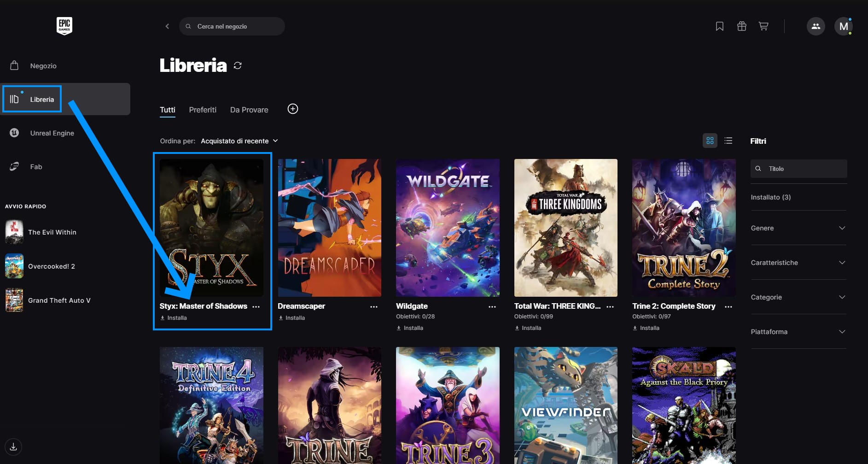Image resolution: width=868 pixels, height=464 pixels.
Task: Open the shopping cart
Action: click(x=763, y=26)
